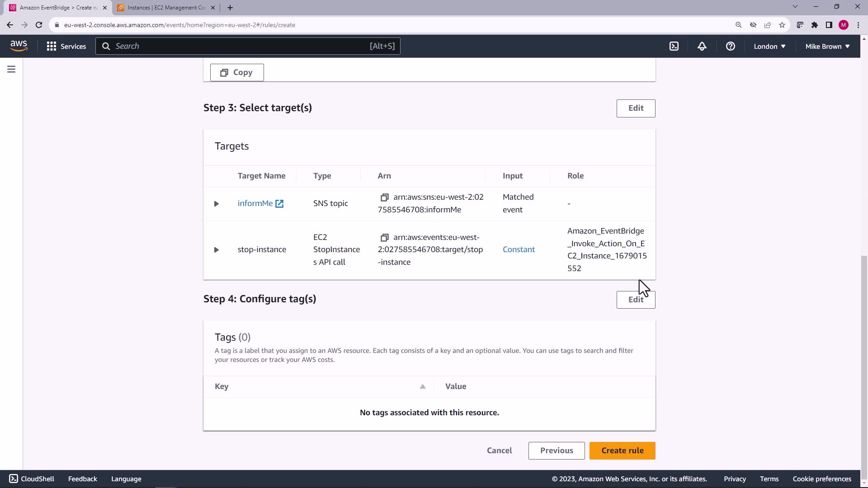The image size is (868, 488).
Task: Edit Step 3 Select targets
Action: point(636,108)
